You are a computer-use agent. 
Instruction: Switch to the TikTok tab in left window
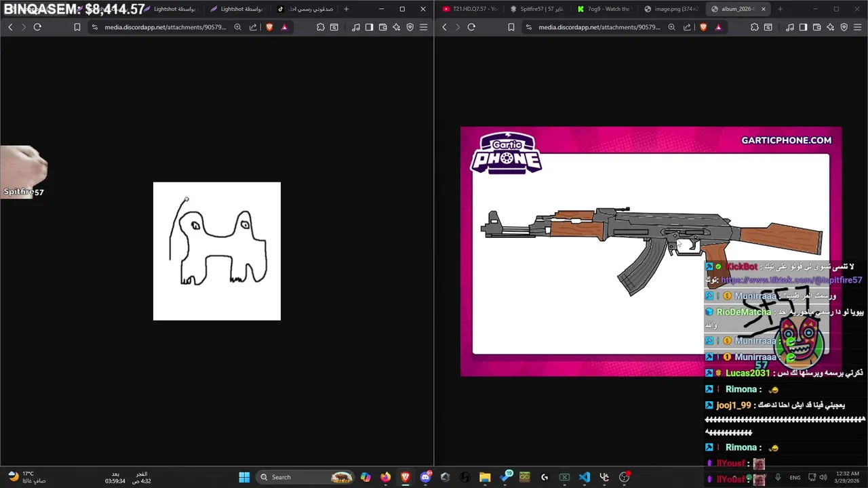coord(305,9)
